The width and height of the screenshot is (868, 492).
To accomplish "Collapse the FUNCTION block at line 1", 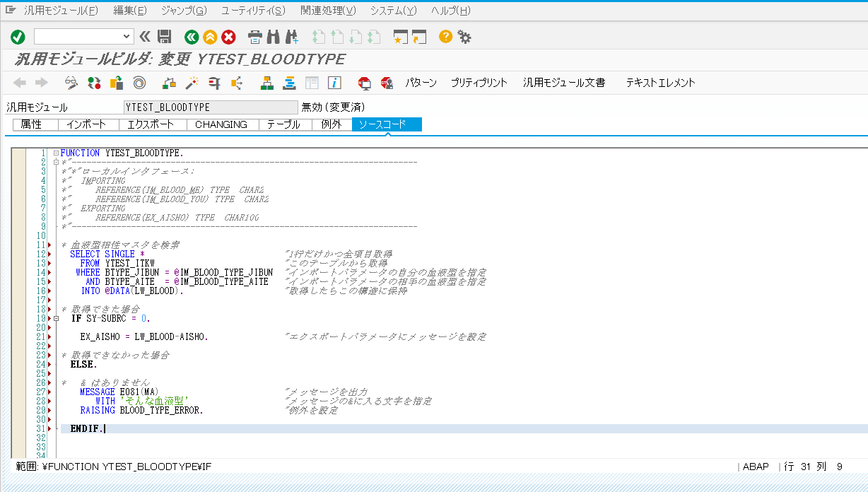I will (56, 153).
